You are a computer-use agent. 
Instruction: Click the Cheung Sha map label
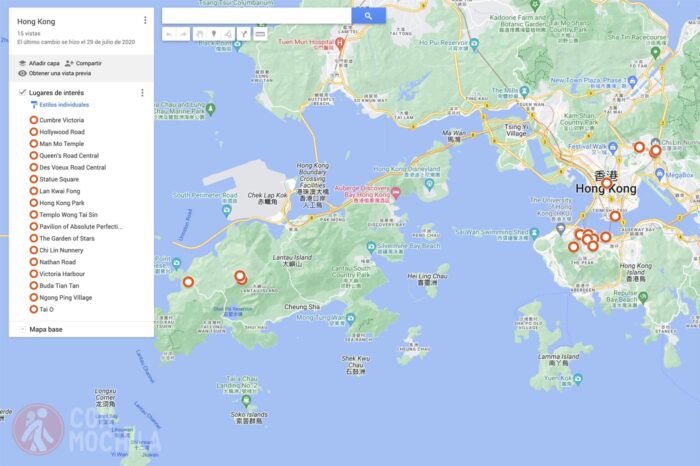coord(302,307)
